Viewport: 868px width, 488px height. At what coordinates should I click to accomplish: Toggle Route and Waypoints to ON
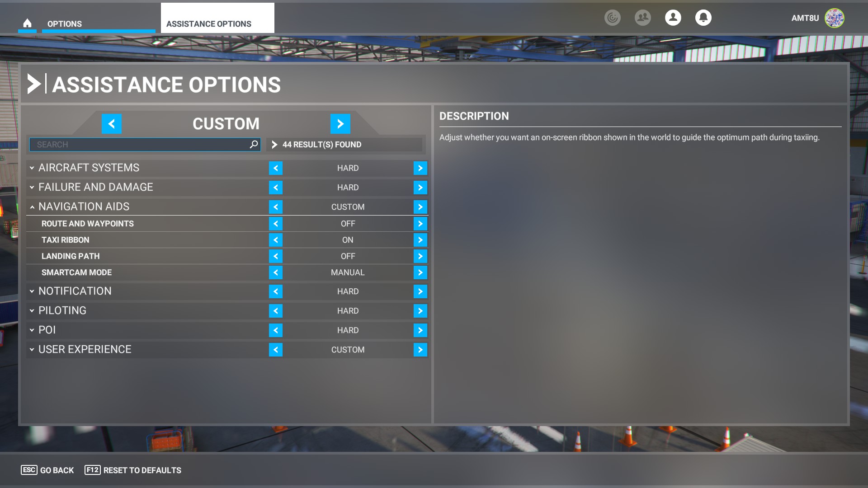pyautogui.click(x=420, y=224)
